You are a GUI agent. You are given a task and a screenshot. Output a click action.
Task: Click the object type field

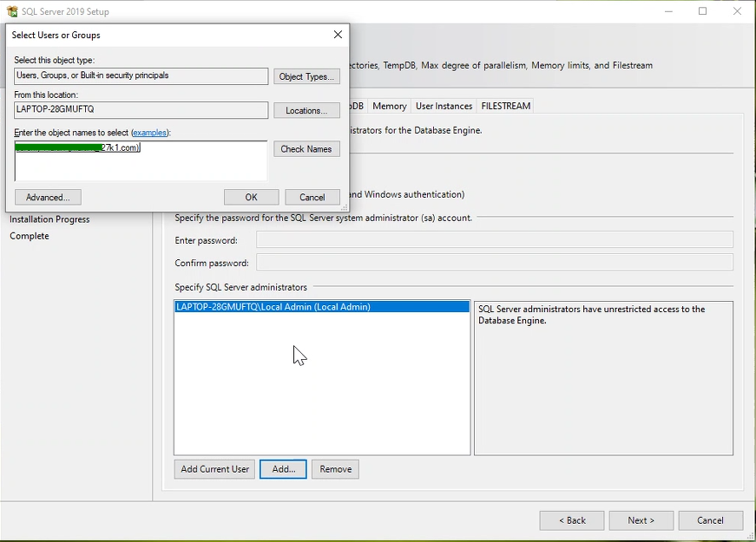[141, 75]
